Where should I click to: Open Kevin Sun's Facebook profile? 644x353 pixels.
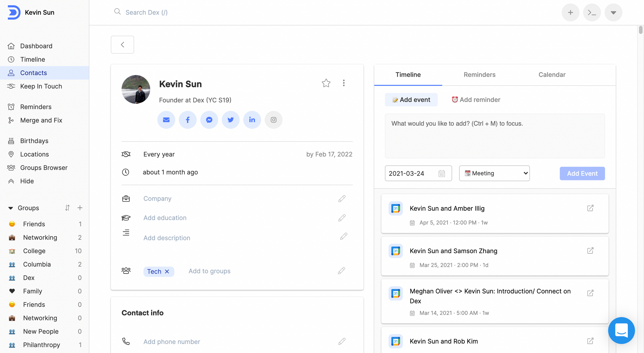point(187,119)
